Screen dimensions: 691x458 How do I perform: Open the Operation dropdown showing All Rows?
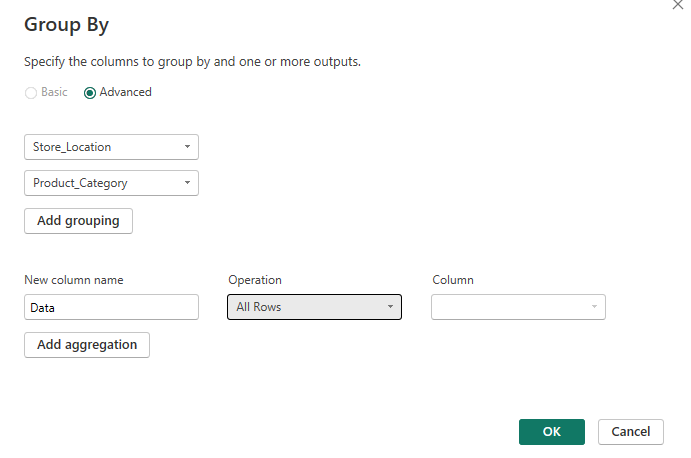pos(314,307)
